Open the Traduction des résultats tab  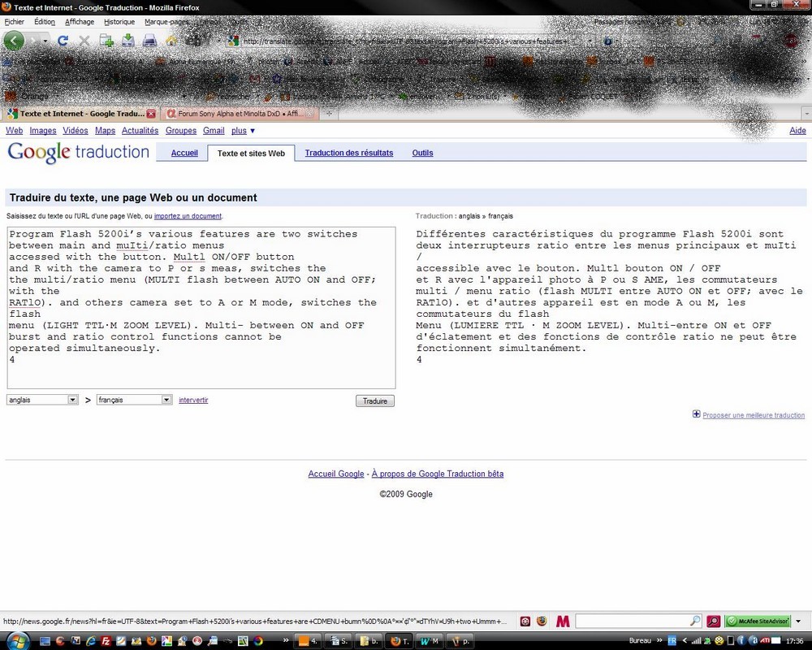349,153
